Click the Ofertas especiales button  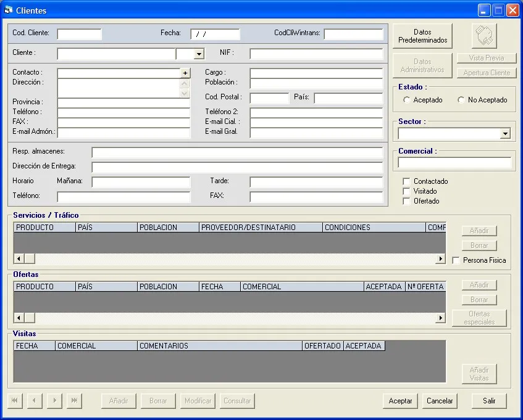(x=479, y=318)
